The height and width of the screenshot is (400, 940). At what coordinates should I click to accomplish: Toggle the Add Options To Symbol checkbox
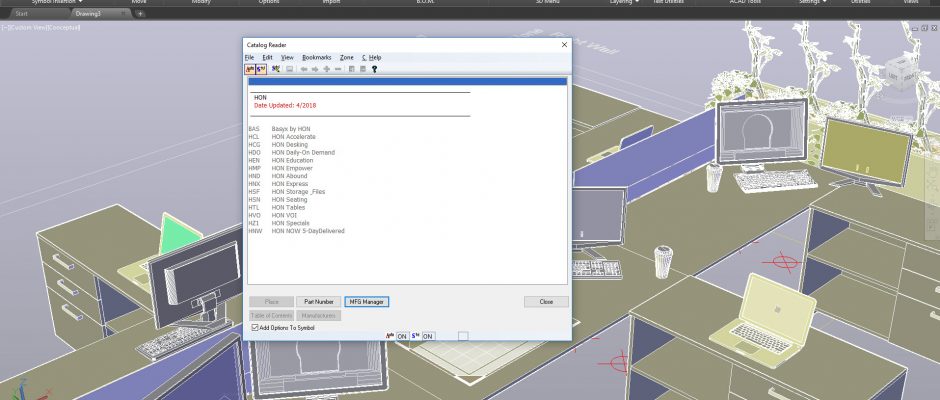(255, 327)
